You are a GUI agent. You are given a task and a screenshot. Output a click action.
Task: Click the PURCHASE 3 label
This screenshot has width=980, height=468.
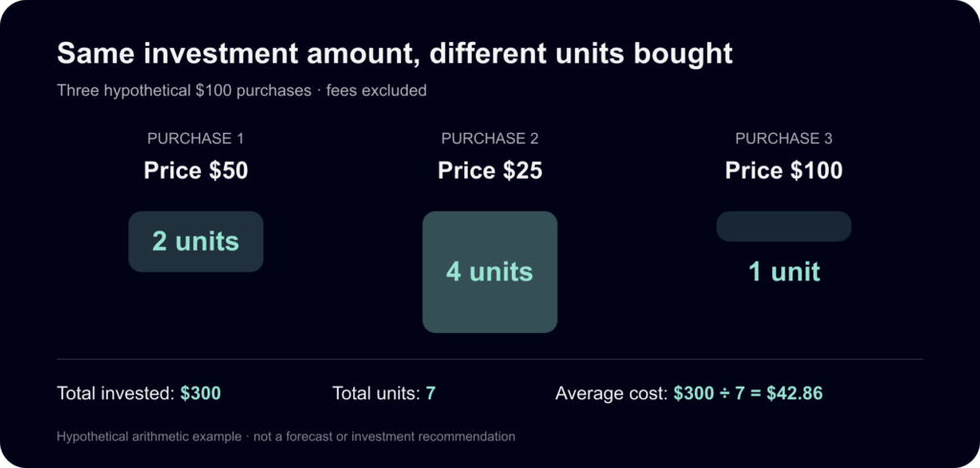pos(784,139)
